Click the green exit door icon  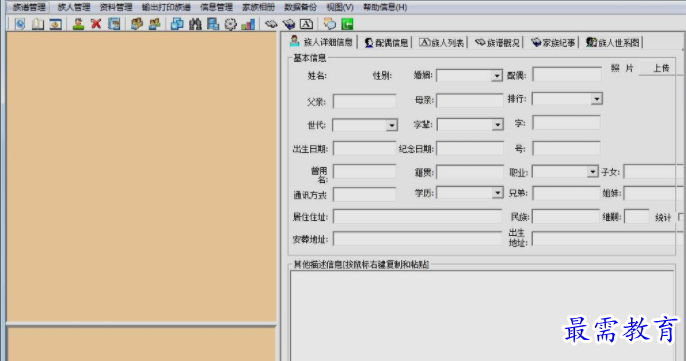(x=347, y=24)
